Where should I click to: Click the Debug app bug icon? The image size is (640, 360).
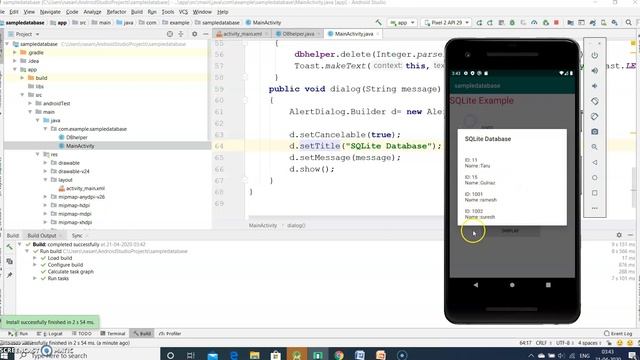coord(512,22)
